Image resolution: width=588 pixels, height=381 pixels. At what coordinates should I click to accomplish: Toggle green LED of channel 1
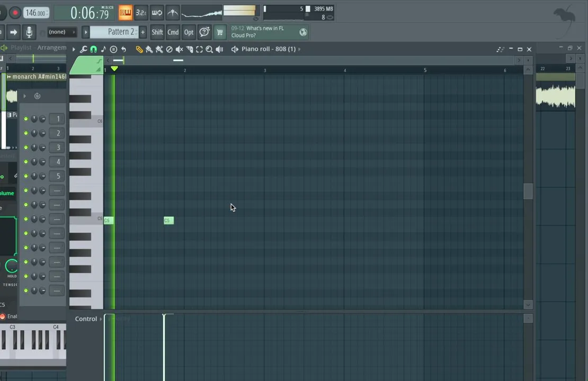(26, 119)
